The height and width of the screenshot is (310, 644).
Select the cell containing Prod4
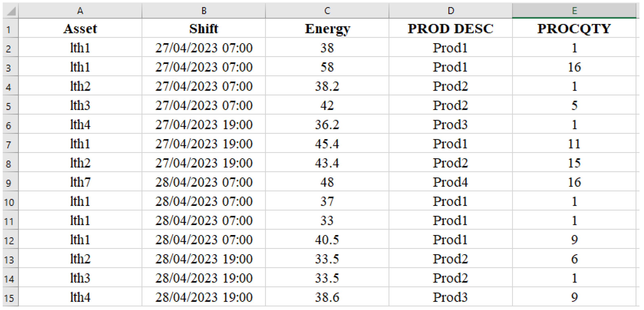point(450,182)
